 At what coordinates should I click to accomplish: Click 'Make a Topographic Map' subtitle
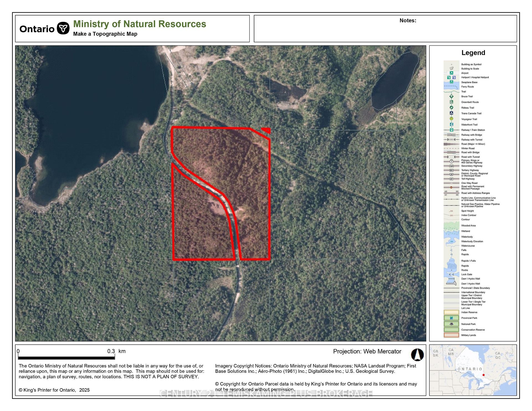[105, 34]
